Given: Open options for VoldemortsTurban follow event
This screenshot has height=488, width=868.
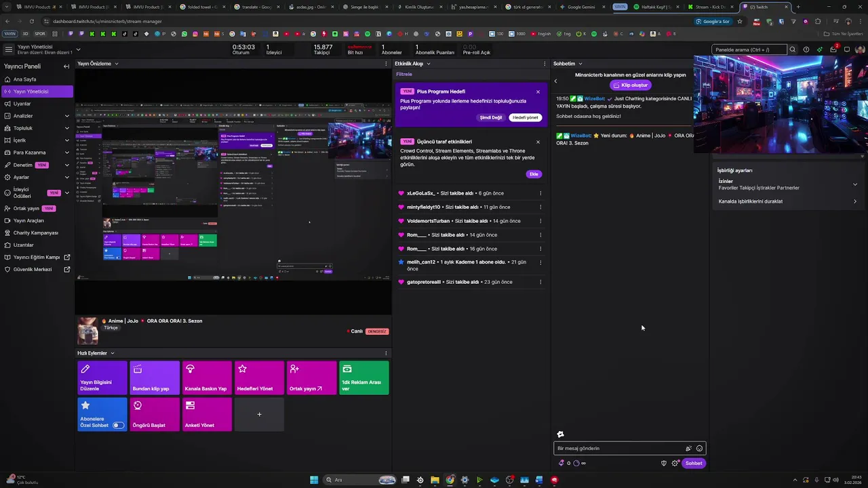Looking at the screenshot, I should tap(540, 221).
